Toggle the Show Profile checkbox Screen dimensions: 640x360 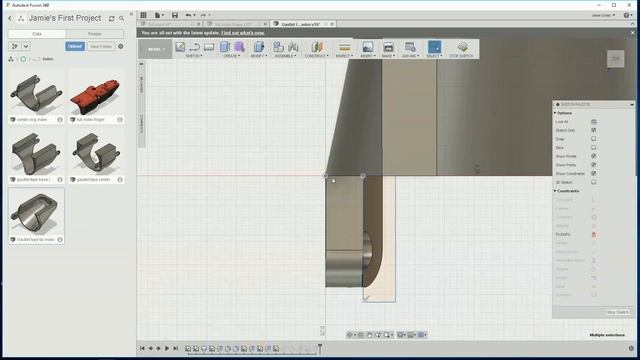pos(594,156)
